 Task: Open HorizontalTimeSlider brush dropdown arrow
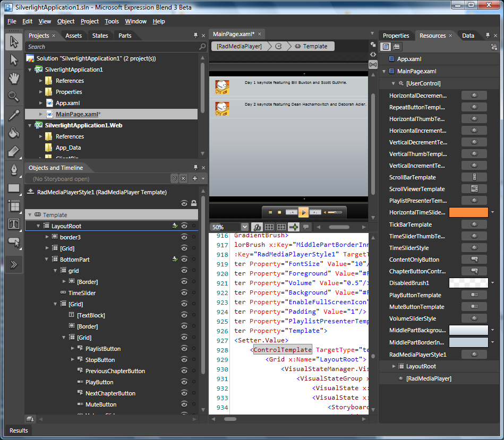492,212
